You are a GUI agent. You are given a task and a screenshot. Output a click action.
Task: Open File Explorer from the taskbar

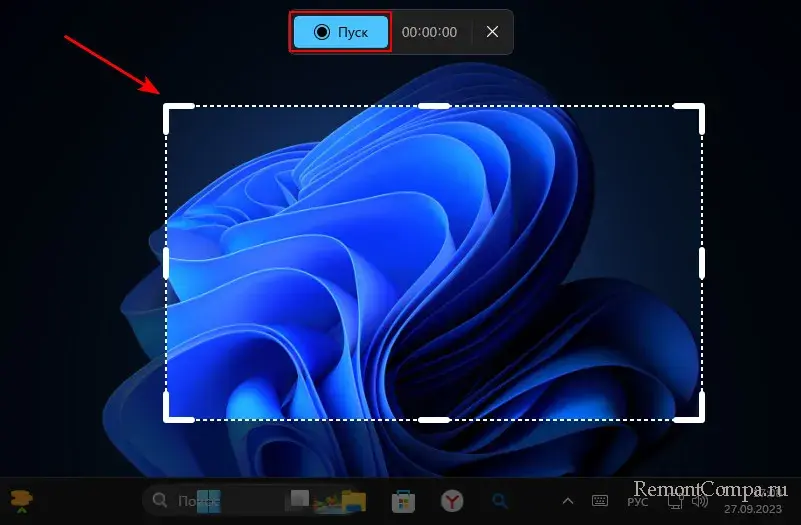(353, 500)
